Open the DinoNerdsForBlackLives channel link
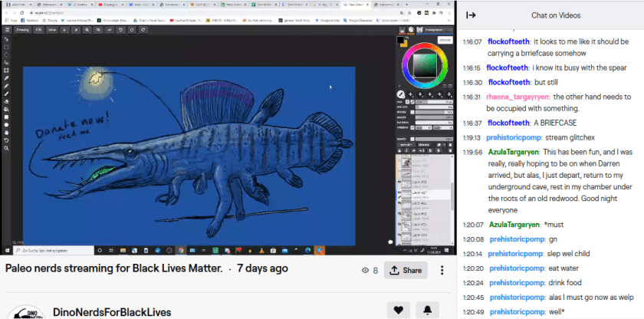The width and height of the screenshot is (644, 319). (x=111, y=312)
